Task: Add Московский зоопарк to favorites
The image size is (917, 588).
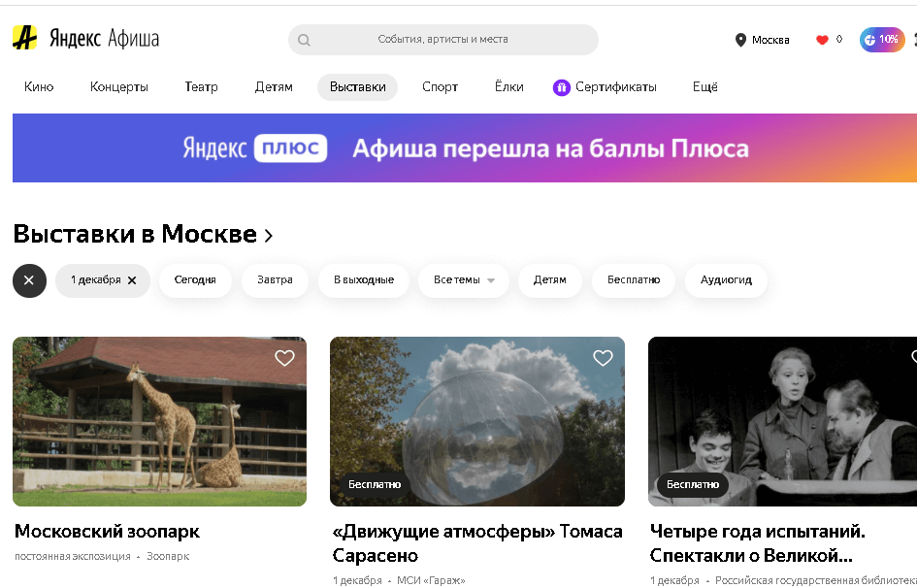Action: click(284, 358)
